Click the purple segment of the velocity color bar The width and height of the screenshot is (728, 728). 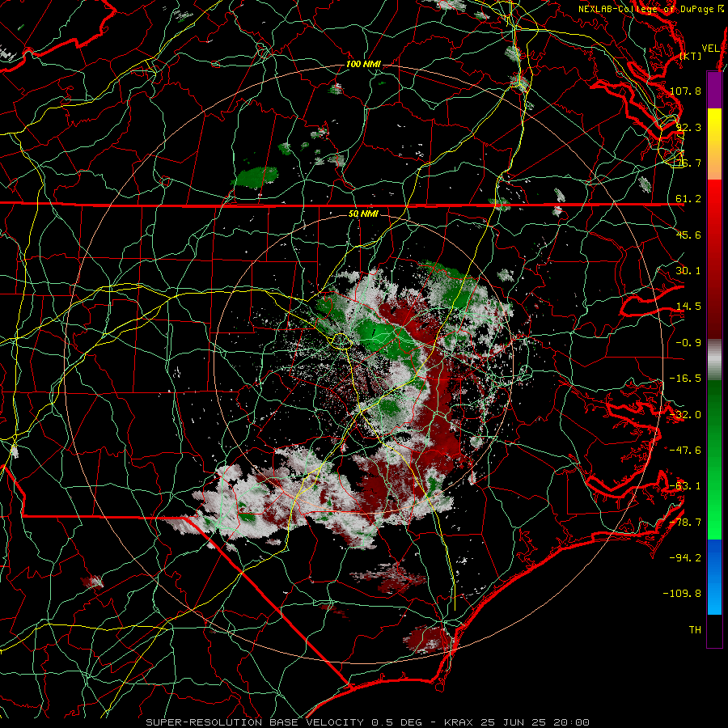714,90
